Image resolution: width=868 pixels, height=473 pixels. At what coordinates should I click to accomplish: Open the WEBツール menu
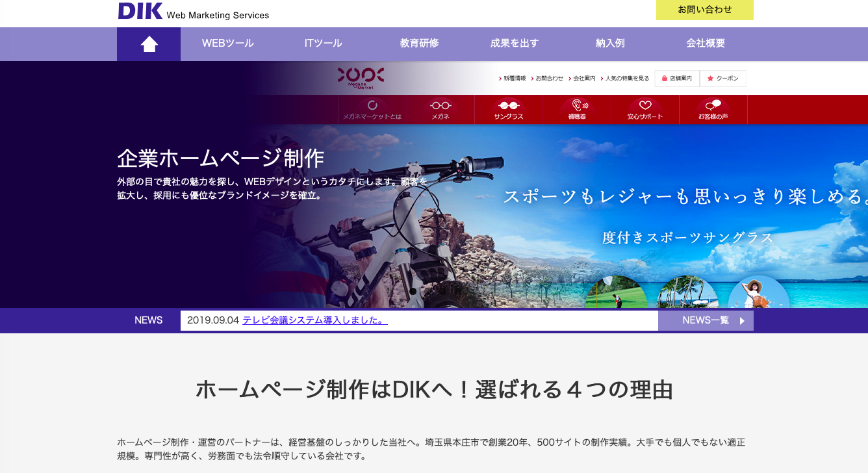[227, 44]
